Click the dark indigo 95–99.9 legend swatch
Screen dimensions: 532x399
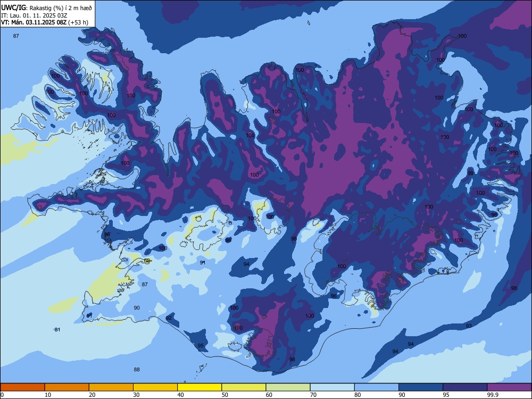point(465,387)
